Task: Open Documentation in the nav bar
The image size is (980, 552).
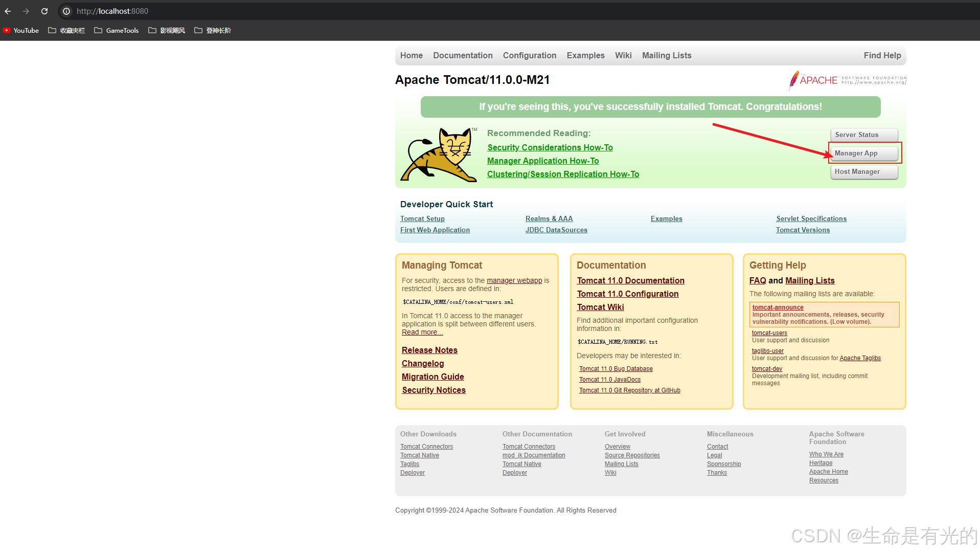Action: click(x=463, y=55)
